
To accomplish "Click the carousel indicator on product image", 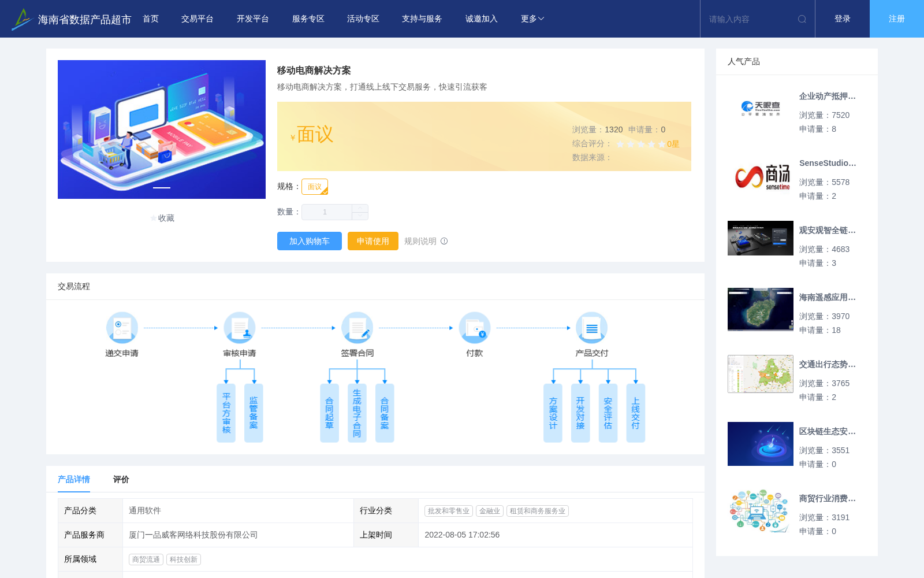I will coord(162,188).
